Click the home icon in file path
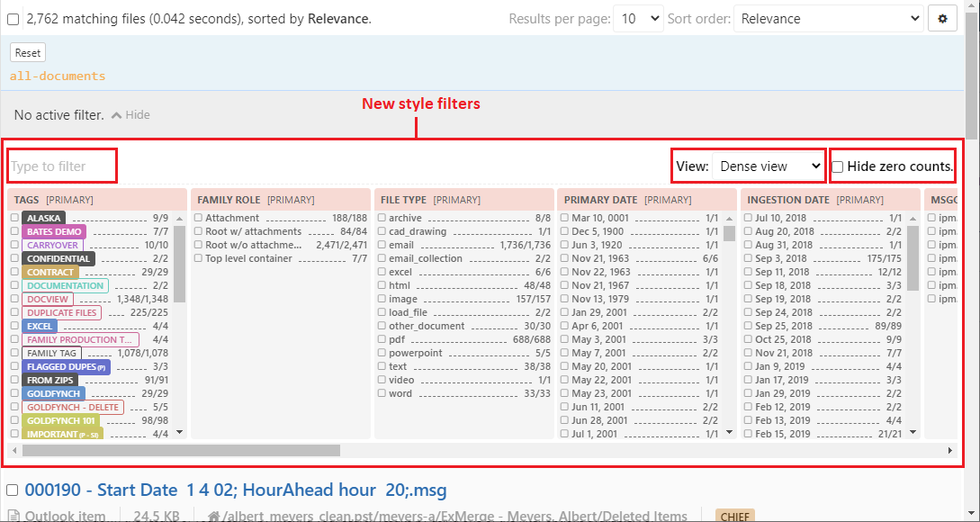Image resolution: width=980 pixels, height=522 pixels. [214, 517]
